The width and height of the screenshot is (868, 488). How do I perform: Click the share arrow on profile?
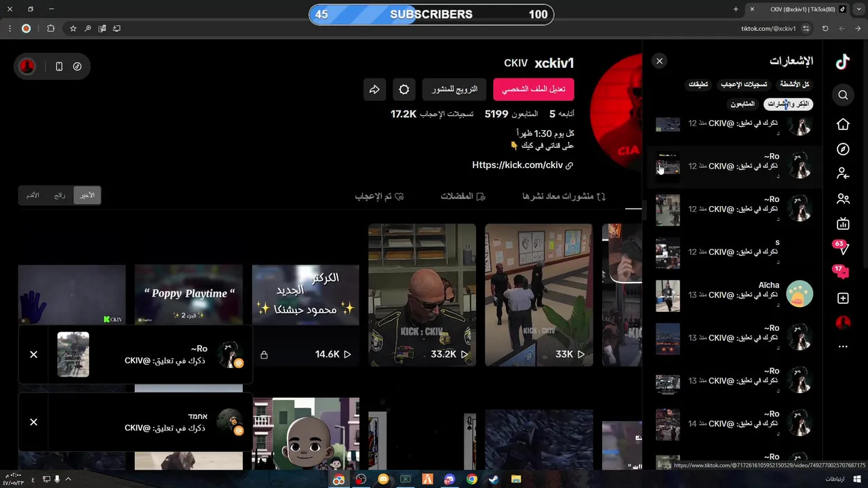coord(374,89)
